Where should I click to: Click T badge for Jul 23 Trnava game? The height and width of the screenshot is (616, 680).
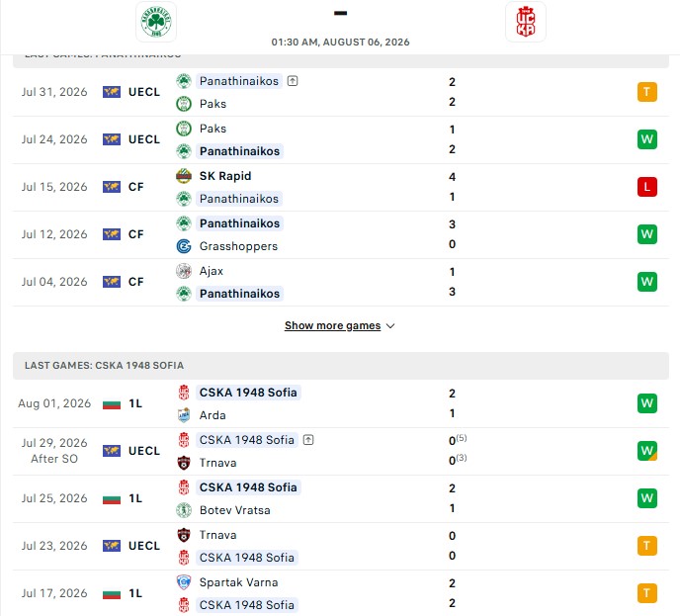click(x=647, y=546)
